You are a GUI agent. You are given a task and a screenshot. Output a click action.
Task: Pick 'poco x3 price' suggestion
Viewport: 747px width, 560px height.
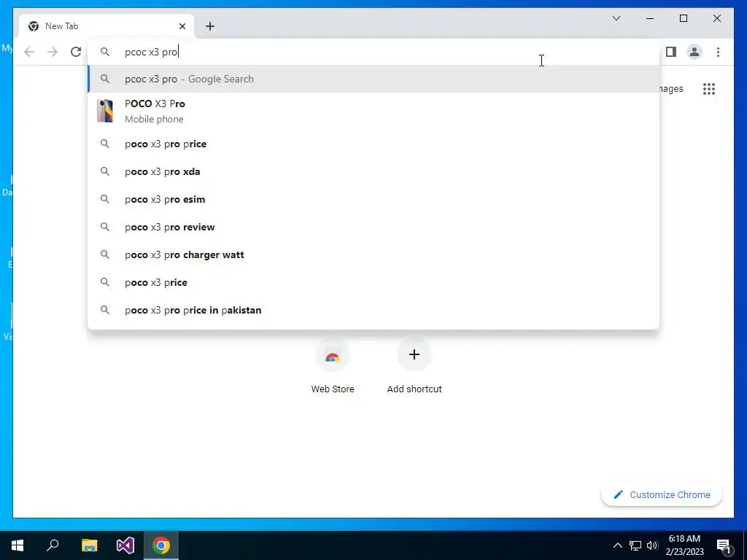click(x=373, y=282)
